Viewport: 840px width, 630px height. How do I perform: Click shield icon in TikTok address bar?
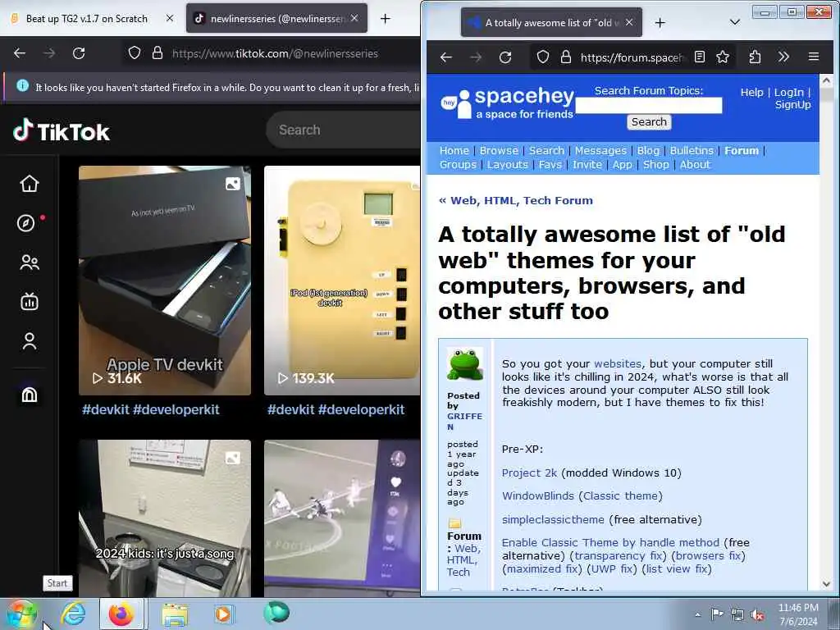[135, 52]
